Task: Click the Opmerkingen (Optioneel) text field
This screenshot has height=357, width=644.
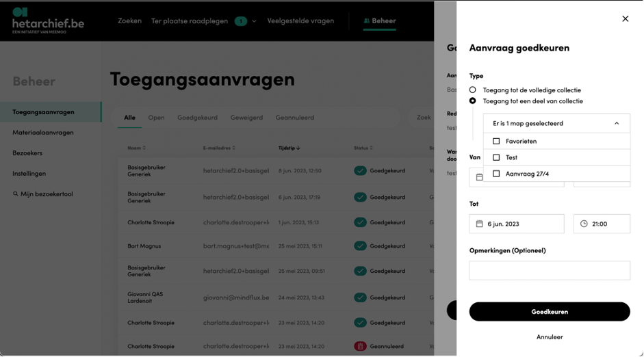Action: tap(550, 271)
